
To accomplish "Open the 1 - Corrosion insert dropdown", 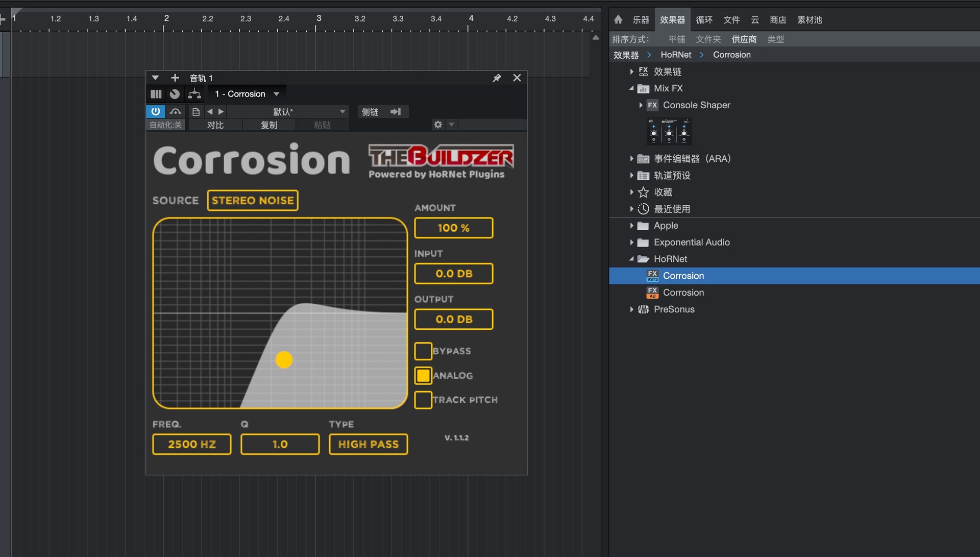I will pos(247,94).
